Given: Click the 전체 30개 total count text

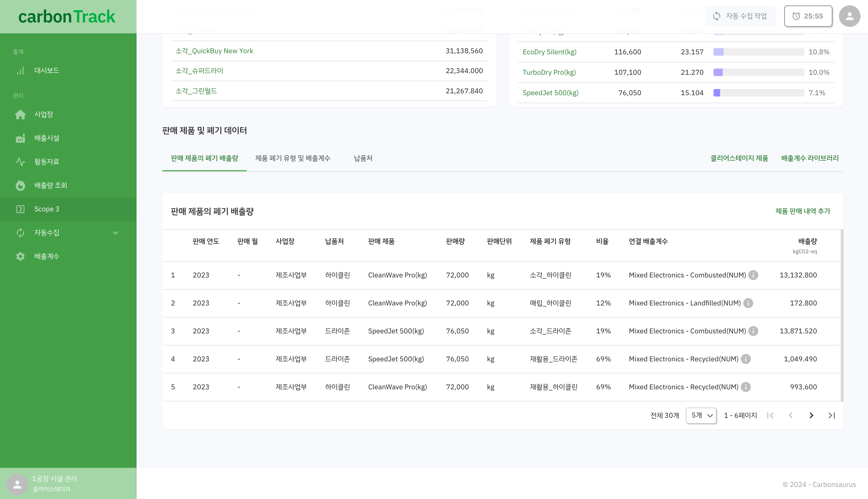Looking at the screenshot, I should 665,415.
